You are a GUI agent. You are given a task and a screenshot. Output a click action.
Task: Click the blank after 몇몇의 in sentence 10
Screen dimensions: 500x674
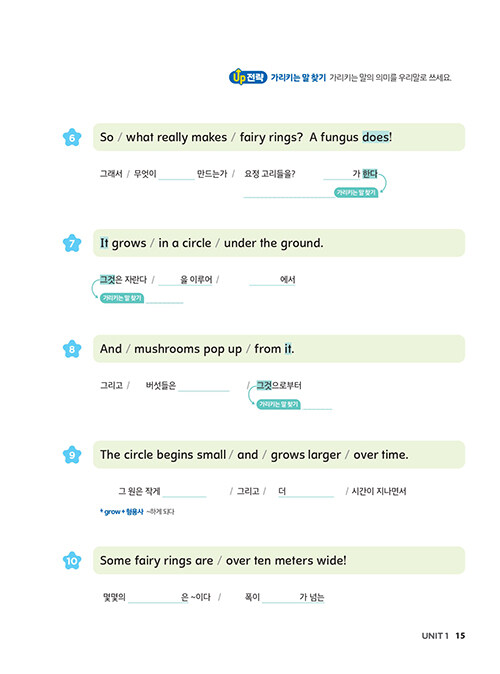(x=154, y=598)
